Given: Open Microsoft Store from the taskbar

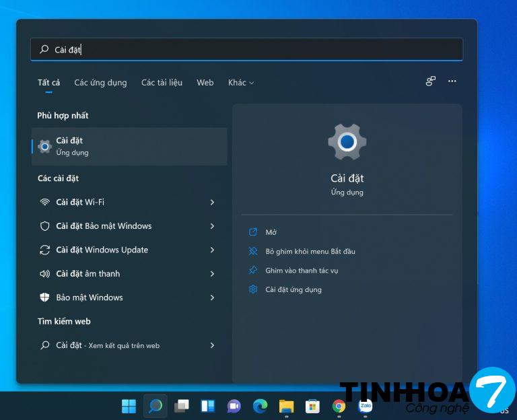Looking at the screenshot, I should [x=312, y=406].
